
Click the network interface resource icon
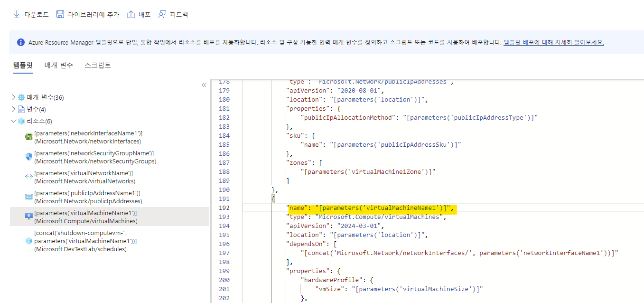point(28,137)
